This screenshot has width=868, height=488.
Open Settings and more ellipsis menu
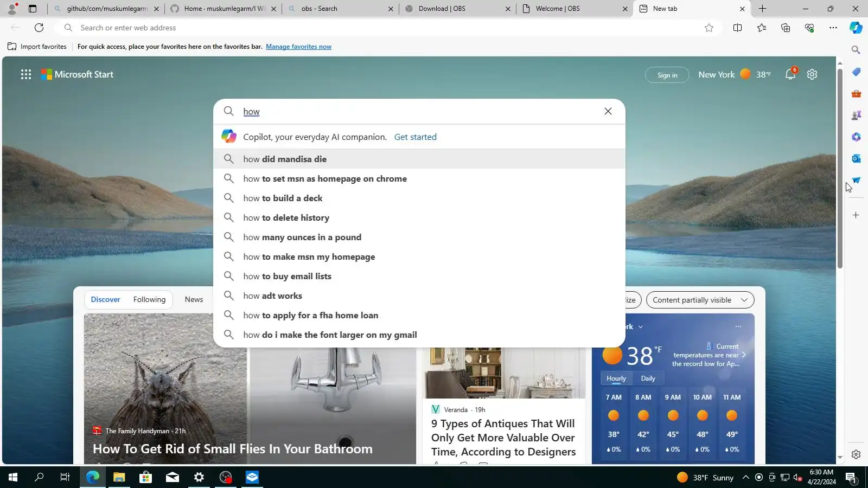pos(833,28)
